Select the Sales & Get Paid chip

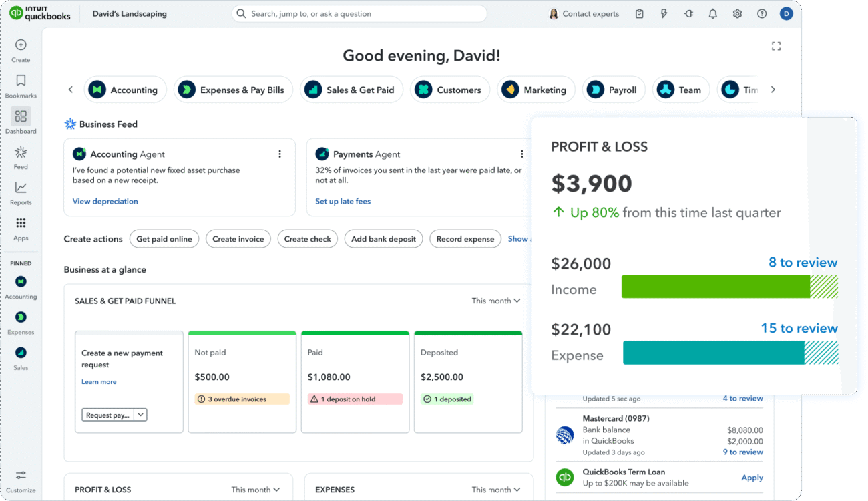pos(351,90)
